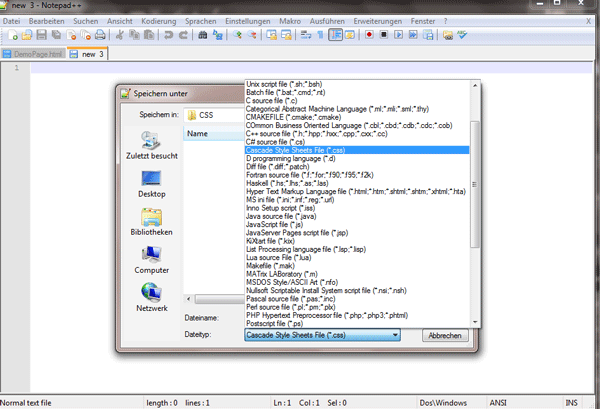This screenshot has height=409, width=600.
Task: Open Bibliotheken in the save dialog
Action: [x=152, y=222]
